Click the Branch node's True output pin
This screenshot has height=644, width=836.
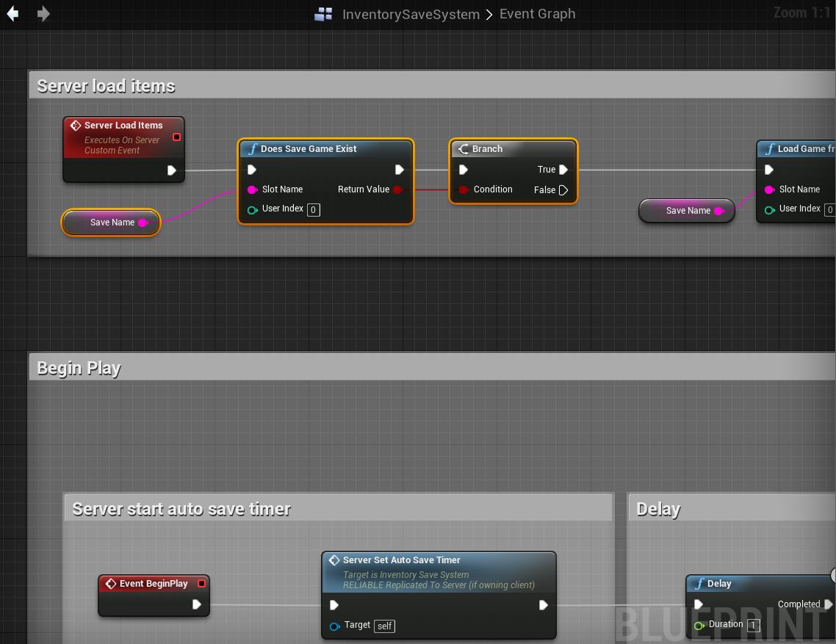[563, 170]
